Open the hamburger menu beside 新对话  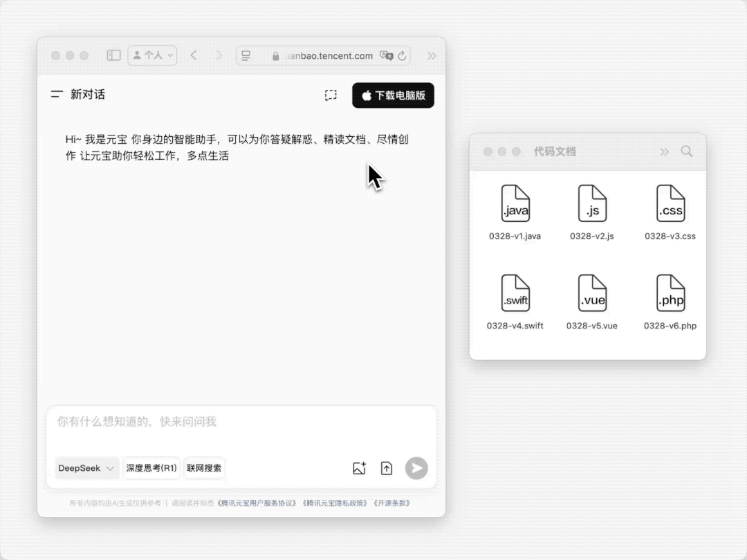[x=57, y=94]
